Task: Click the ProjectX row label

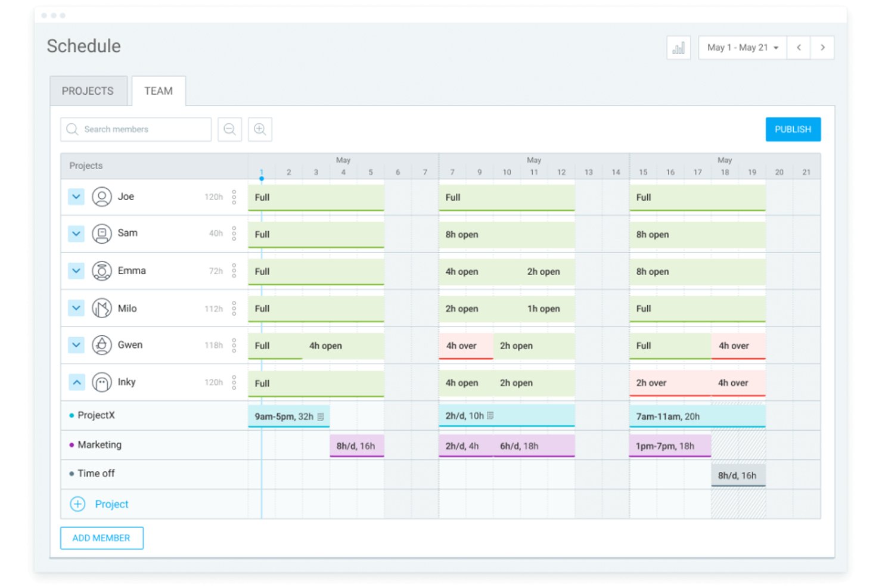Action: pos(96,415)
